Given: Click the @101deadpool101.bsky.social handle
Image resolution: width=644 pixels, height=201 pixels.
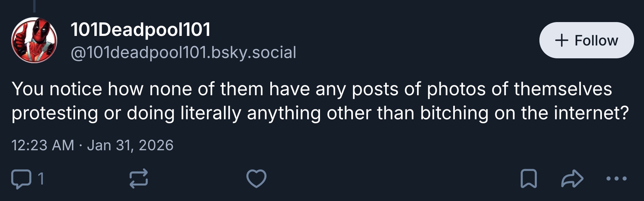Looking at the screenshot, I should click(x=183, y=52).
